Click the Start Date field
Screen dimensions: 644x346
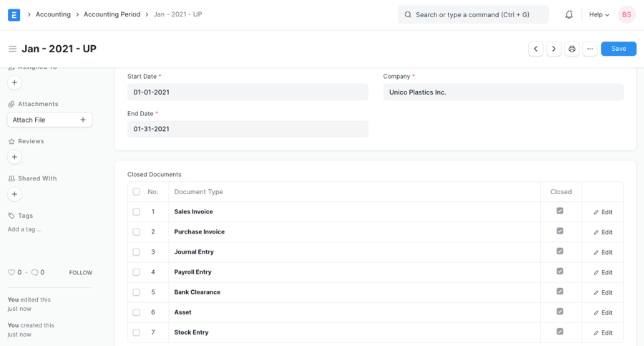click(248, 92)
